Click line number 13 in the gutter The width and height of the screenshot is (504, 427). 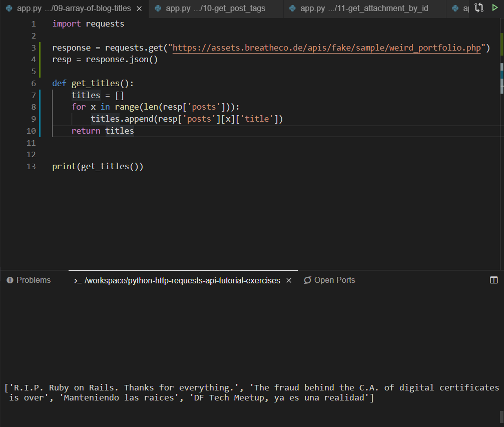(31, 166)
